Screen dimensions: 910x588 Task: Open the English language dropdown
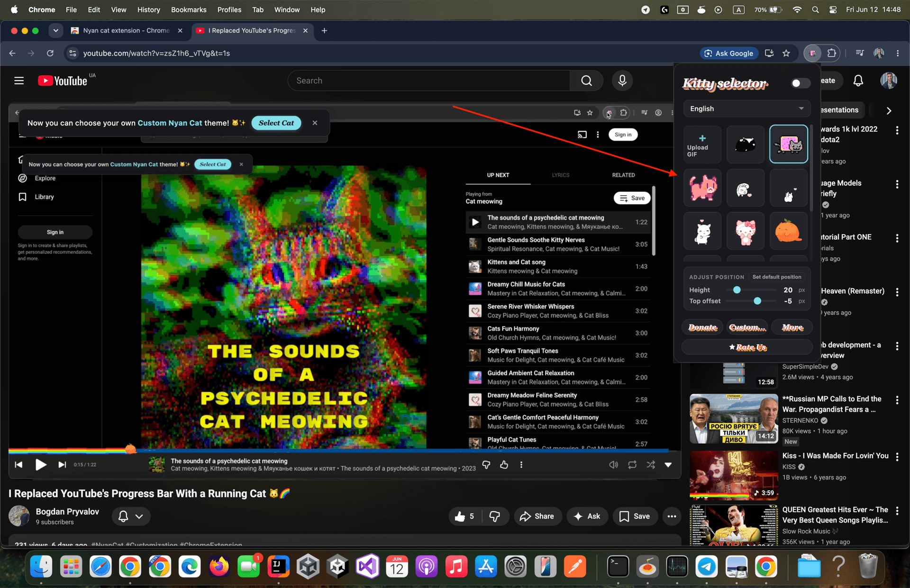747,109
